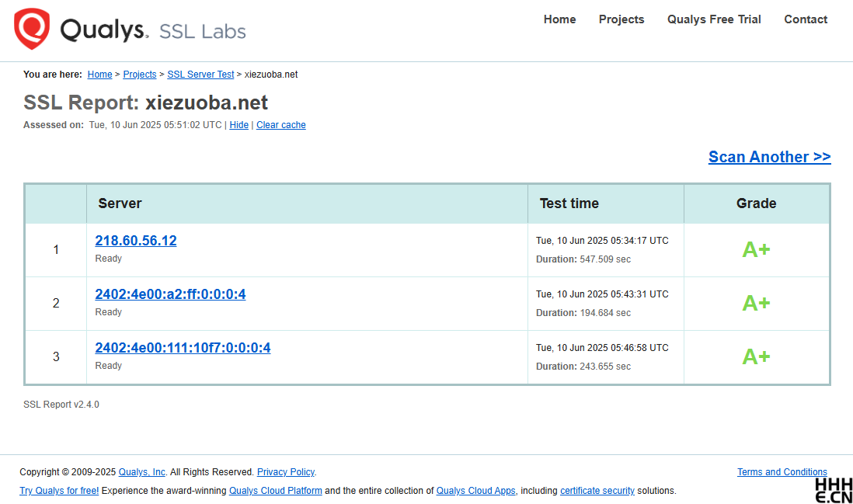Open server report for 218.60.56.12
Image resolution: width=853 pixels, height=504 pixels.
135,240
